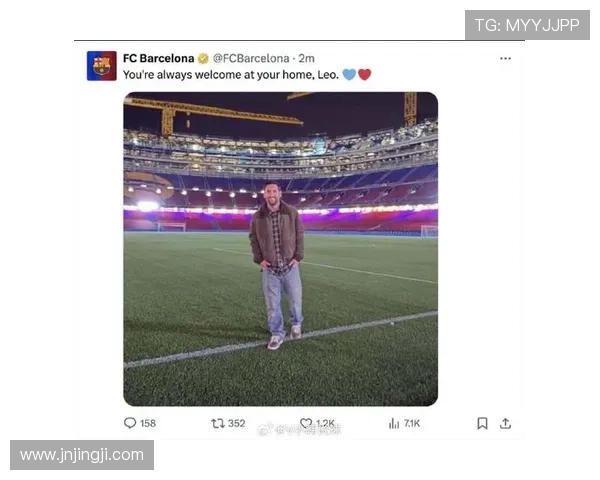Click the @FCBarcelona handle
The height and width of the screenshot is (480, 600).
tap(251, 58)
